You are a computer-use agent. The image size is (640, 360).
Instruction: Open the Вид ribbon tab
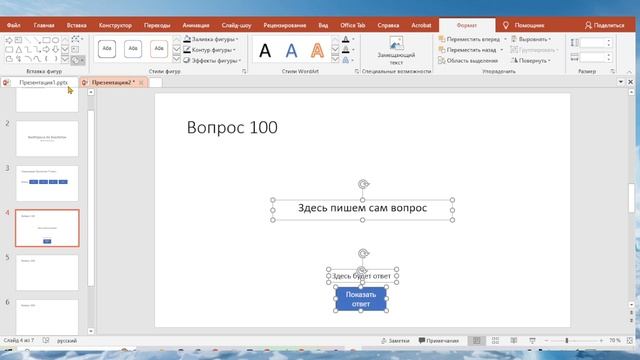323,25
